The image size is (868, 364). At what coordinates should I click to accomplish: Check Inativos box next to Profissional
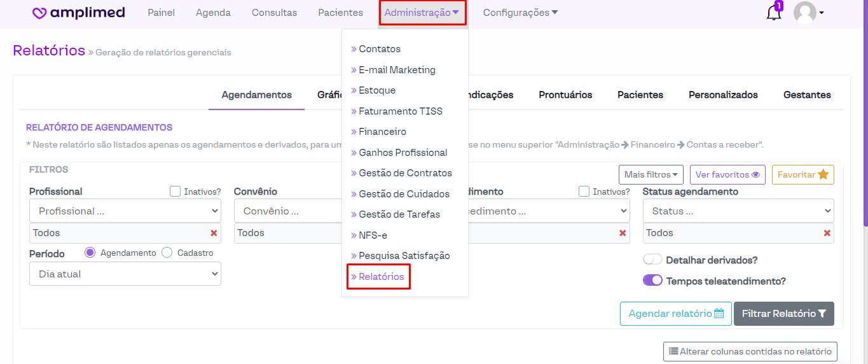tap(176, 192)
